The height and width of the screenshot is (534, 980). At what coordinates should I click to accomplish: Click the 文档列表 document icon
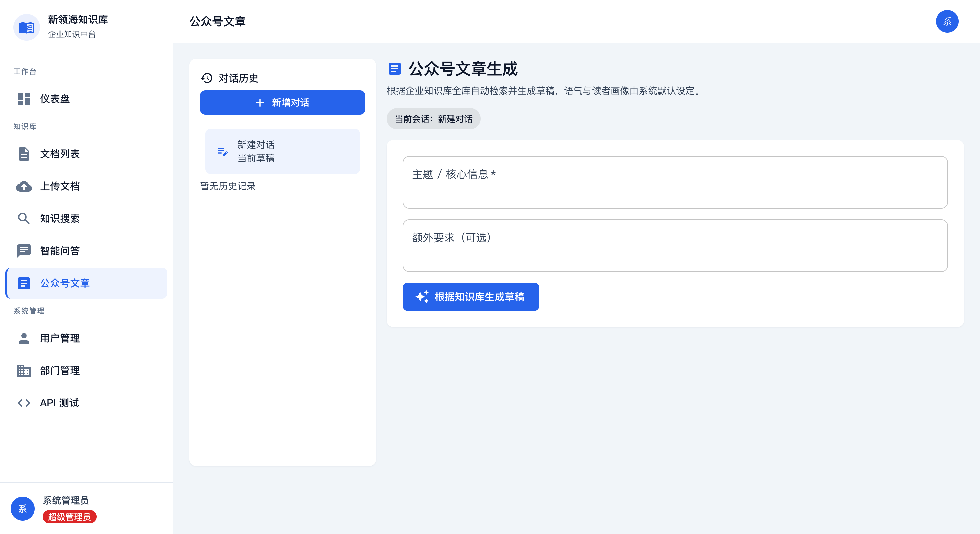pyautogui.click(x=24, y=154)
